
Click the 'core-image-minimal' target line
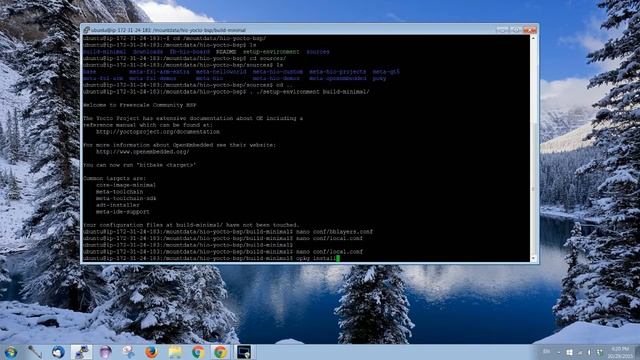pos(126,185)
